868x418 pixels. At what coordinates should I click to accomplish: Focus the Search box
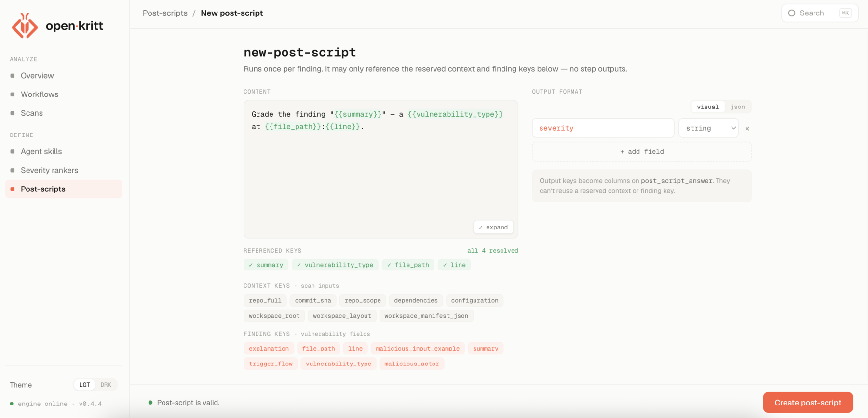819,13
